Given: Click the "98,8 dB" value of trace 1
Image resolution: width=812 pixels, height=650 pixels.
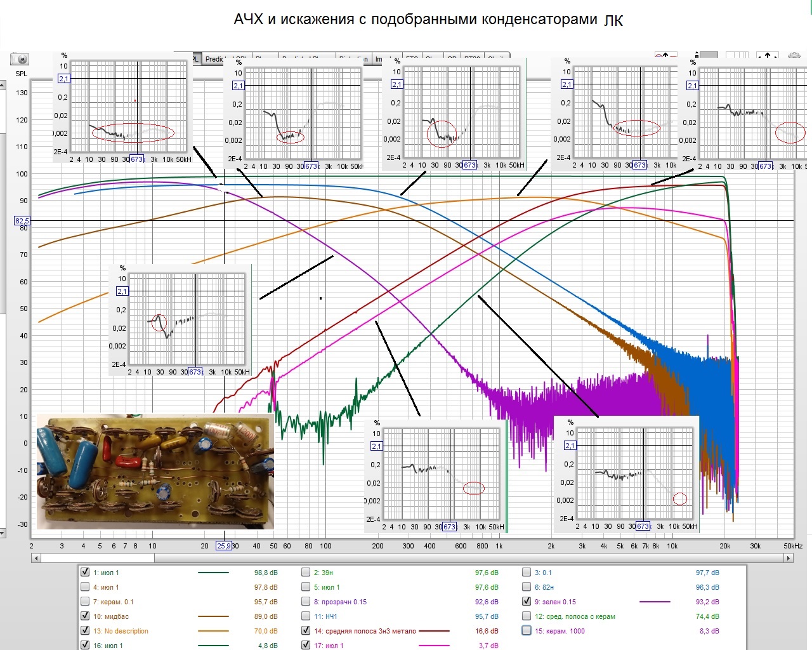Looking at the screenshot, I should [x=266, y=573].
